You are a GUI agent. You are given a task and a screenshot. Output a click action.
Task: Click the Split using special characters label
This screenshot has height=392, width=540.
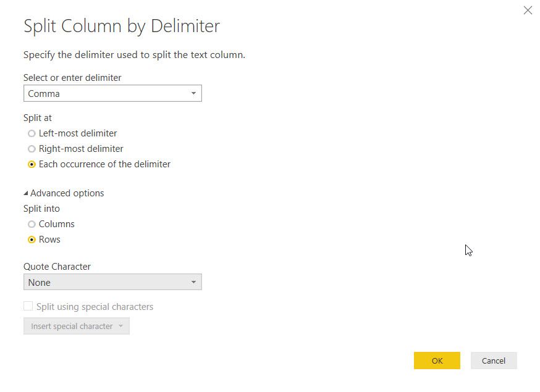[95, 307]
